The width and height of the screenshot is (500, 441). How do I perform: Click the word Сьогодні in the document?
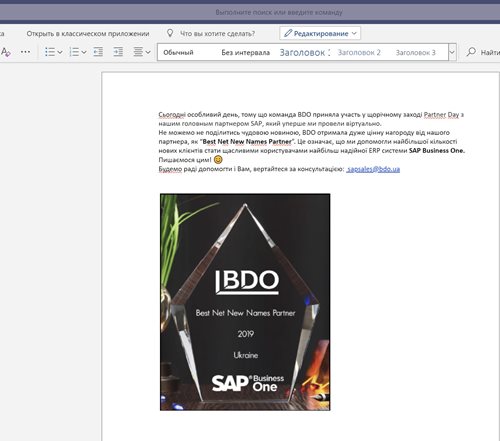pos(172,114)
